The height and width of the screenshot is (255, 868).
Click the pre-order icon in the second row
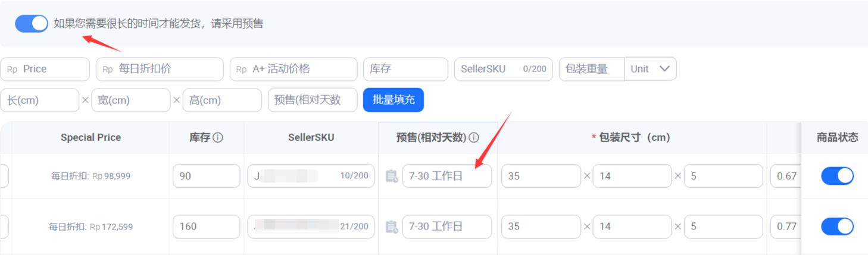click(x=392, y=226)
